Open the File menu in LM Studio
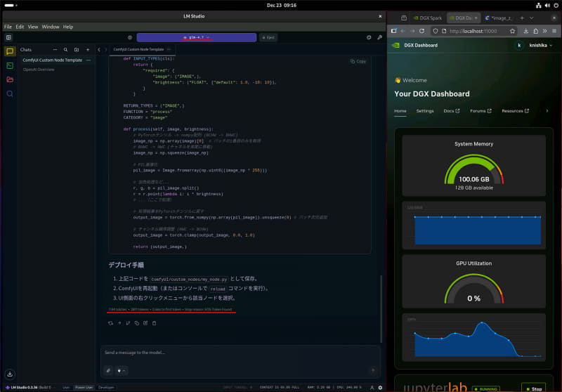The height and width of the screenshot is (392, 562). click(x=8, y=27)
